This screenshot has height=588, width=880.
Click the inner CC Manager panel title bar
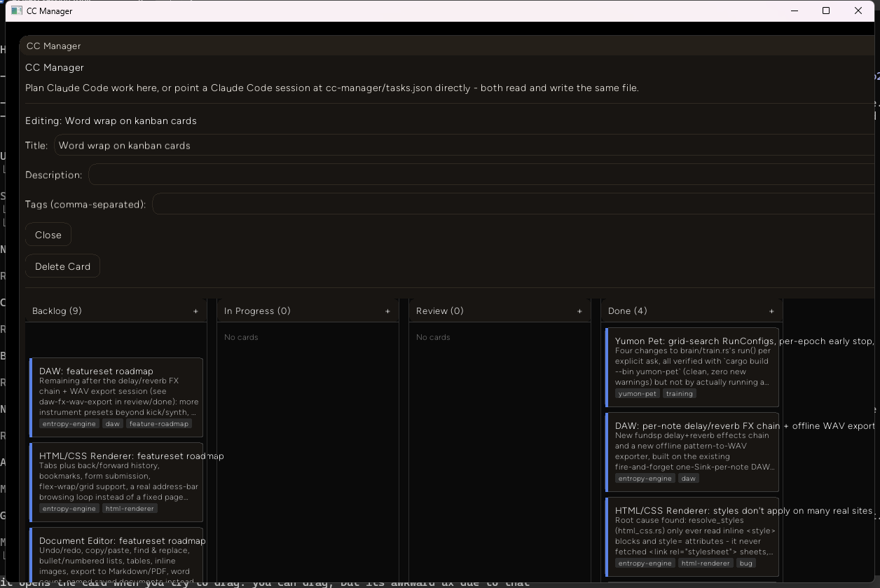tap(447, 46)
